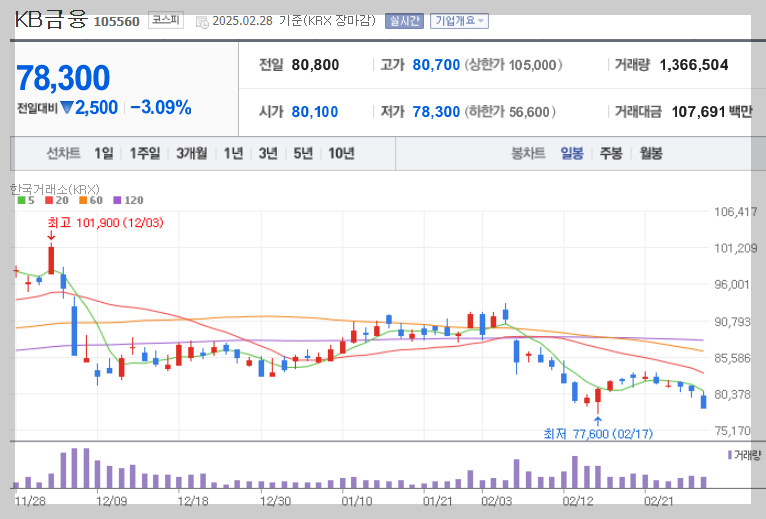This screenshot has width=766, height=519.
Task: Click the blue down-triangle price change icon
Action: [x=66, y=108]
